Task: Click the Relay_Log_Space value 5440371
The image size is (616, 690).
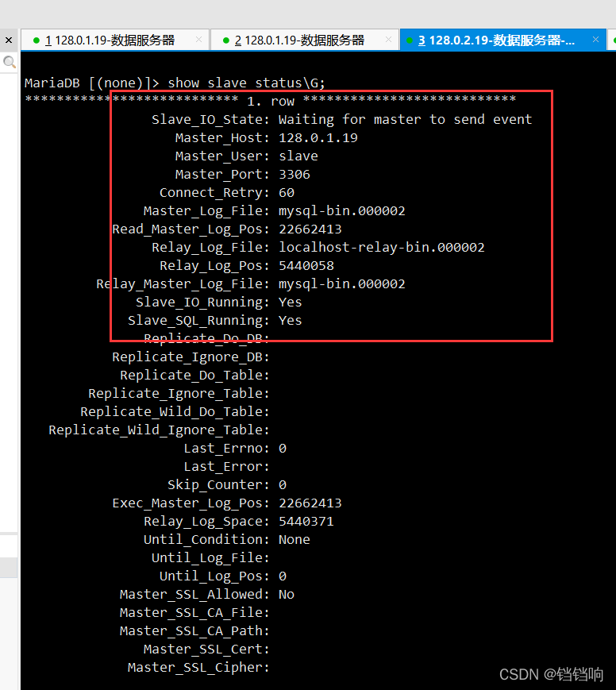Action: click(306, 521)
